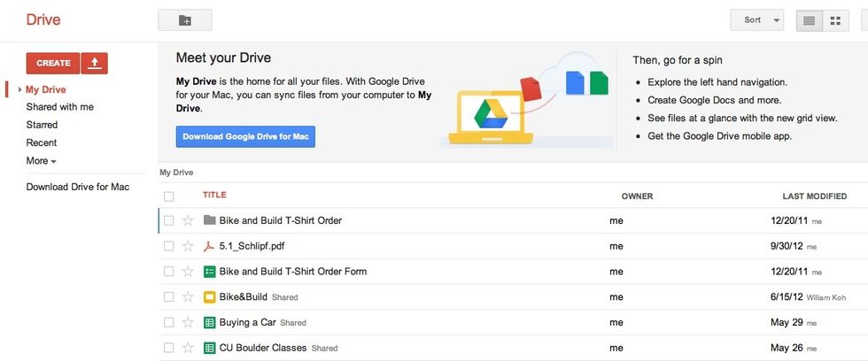Viewport: 868px width, 361px height.
Task: Open the Bike and Build T-Shirt Order Form
Action: tap(292, 272)
